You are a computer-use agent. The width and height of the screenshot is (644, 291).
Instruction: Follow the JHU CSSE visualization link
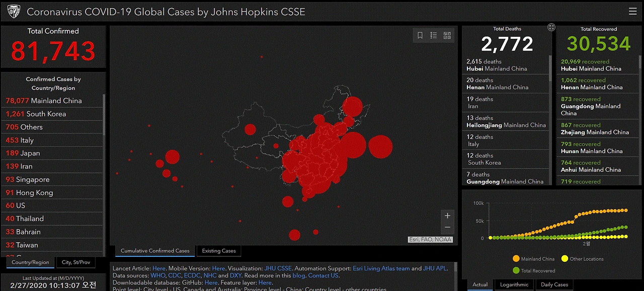click(278, 269)
